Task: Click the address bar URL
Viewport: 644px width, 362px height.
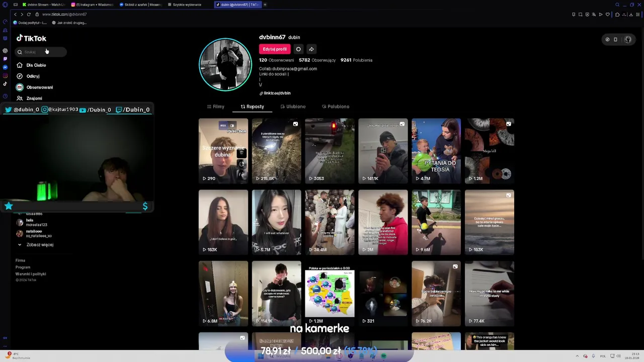Action: (64, 15)
